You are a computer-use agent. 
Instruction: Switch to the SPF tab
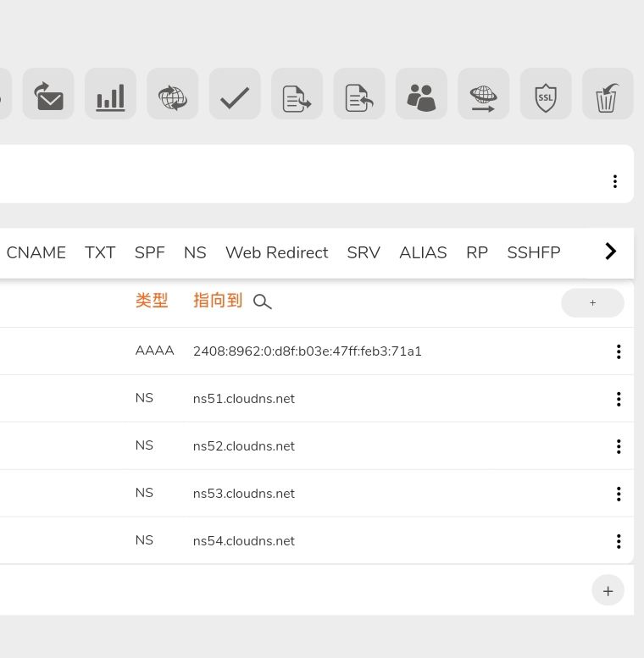tap(149, 252)
